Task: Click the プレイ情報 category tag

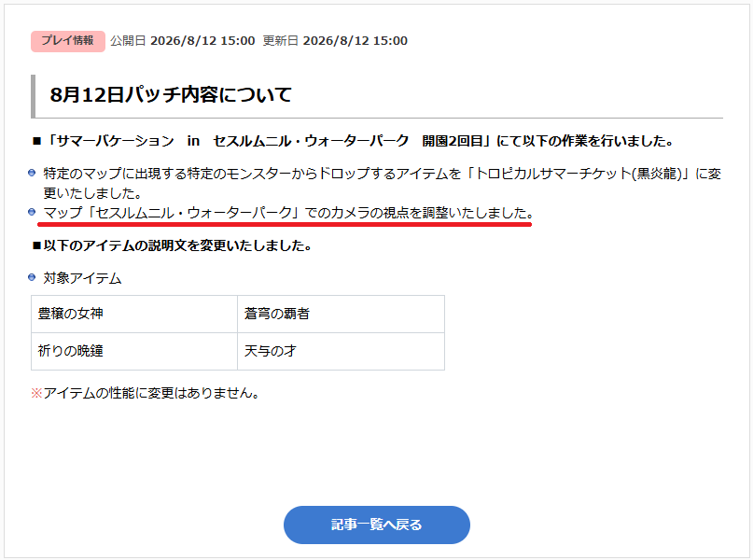Action: click(x=68, y=41)
